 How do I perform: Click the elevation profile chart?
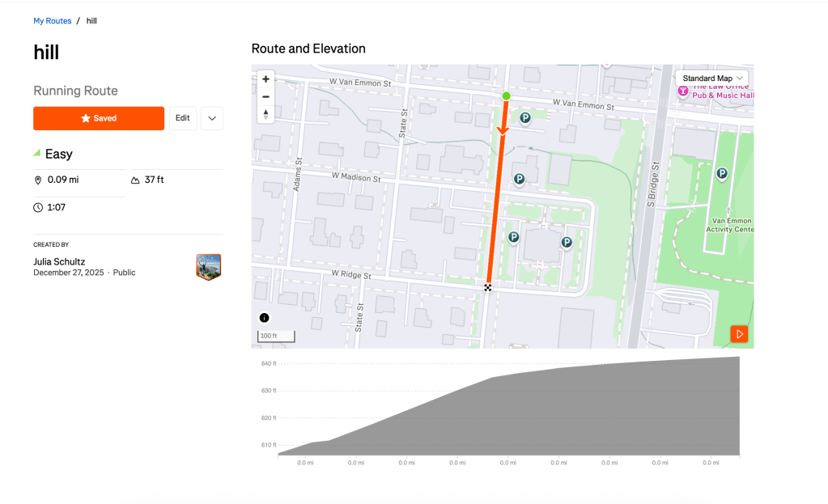[x=508, y=413]
